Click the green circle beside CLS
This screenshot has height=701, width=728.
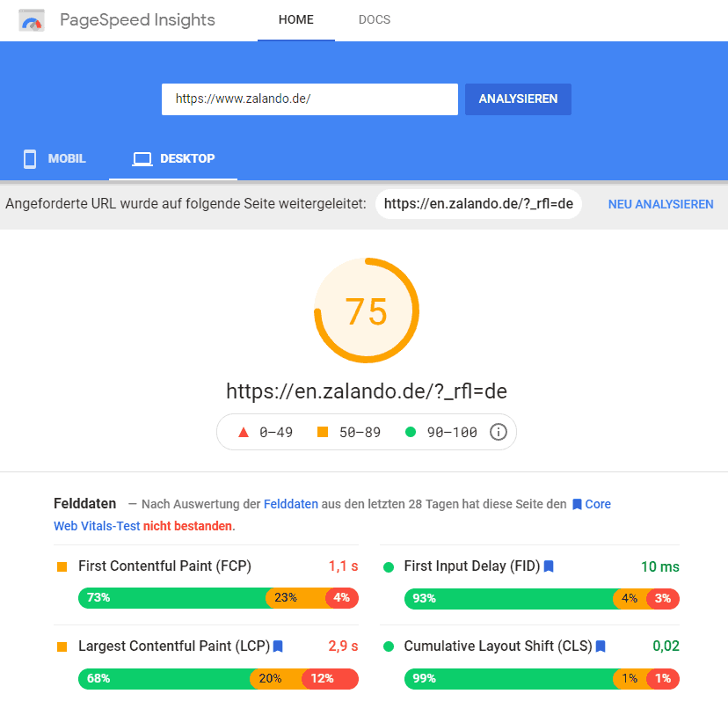click(x=389, y=646)
